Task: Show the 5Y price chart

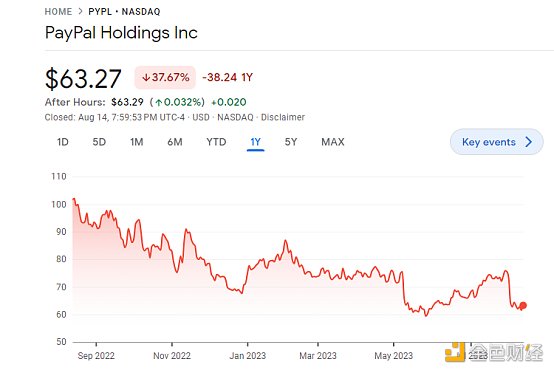Action: point(291,142)
